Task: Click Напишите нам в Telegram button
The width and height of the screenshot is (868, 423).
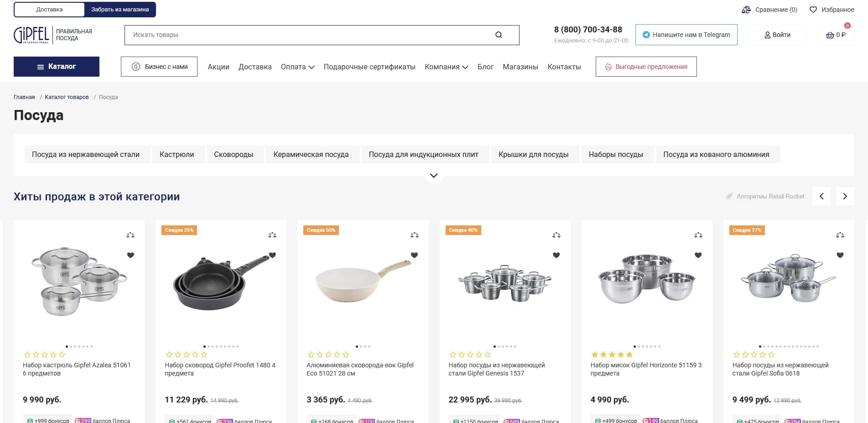Action: pos(686,35)
